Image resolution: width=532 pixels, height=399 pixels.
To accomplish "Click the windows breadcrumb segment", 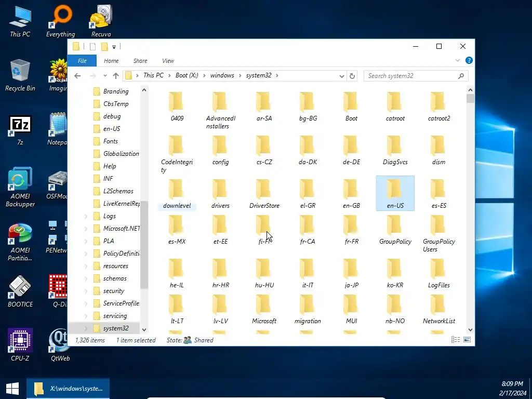I will click(222, 75).
